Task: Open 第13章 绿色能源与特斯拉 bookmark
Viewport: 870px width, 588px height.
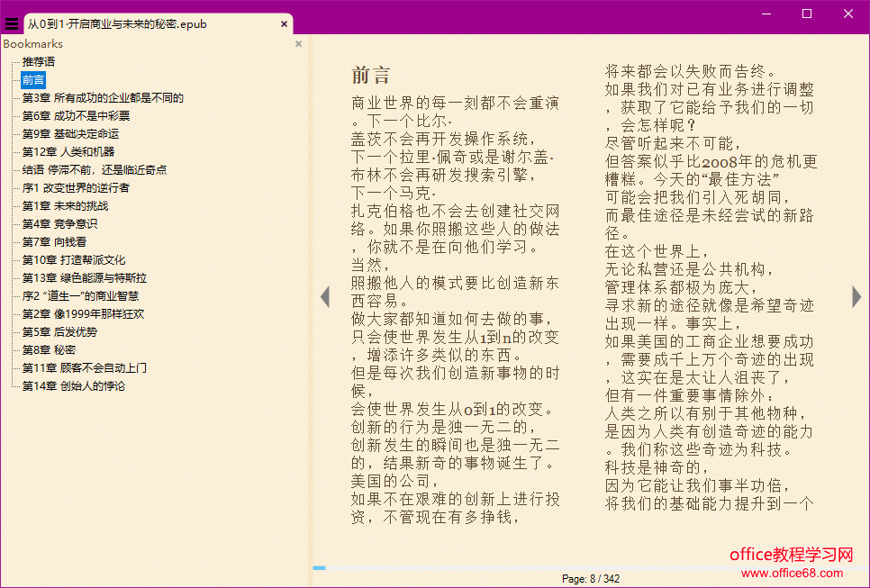Action: tap(85, 277)
